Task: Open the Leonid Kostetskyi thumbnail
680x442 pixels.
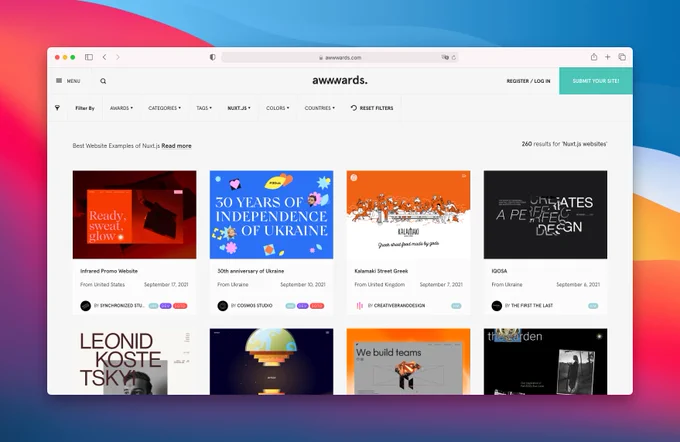Action: 134,361
